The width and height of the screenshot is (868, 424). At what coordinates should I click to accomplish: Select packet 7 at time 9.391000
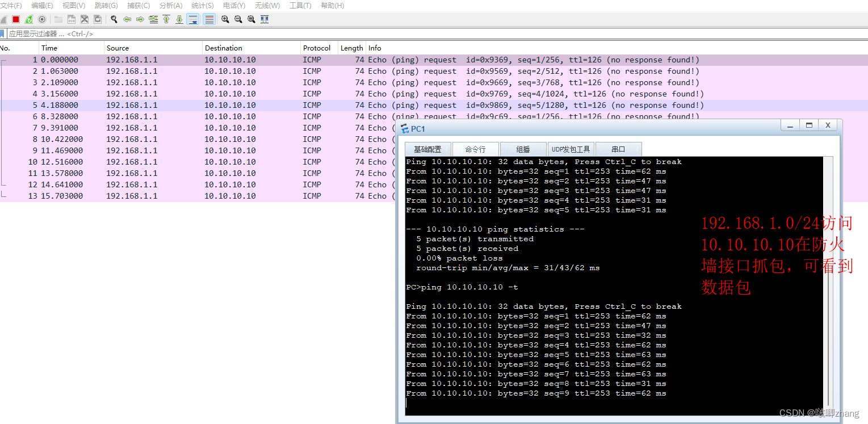click(197, 128)
